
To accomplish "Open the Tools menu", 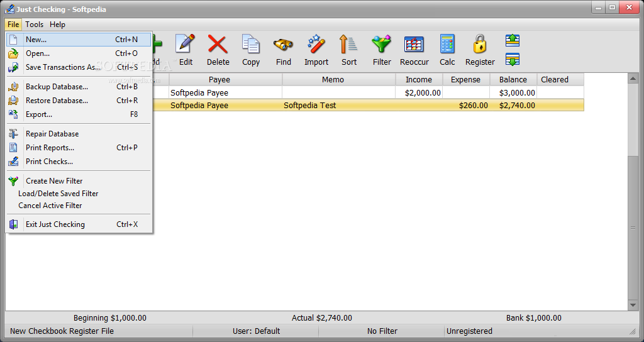I will (x=35, y=25).
